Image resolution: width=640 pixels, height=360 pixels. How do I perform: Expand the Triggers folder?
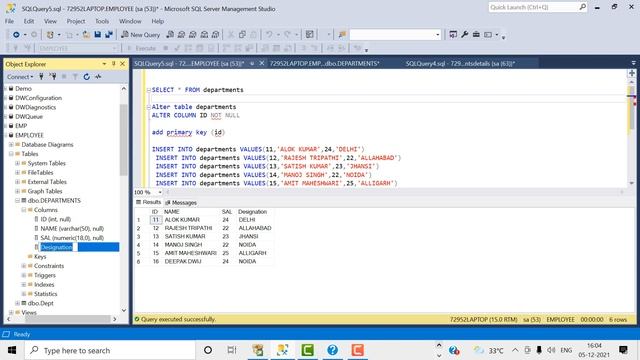pyautogui.click(x=24, y=275)
